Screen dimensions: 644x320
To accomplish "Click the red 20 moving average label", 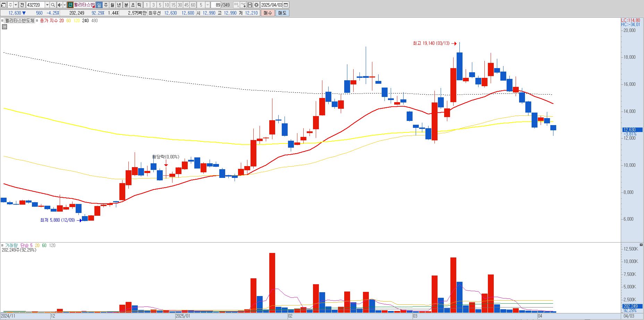I will (61, 21).
